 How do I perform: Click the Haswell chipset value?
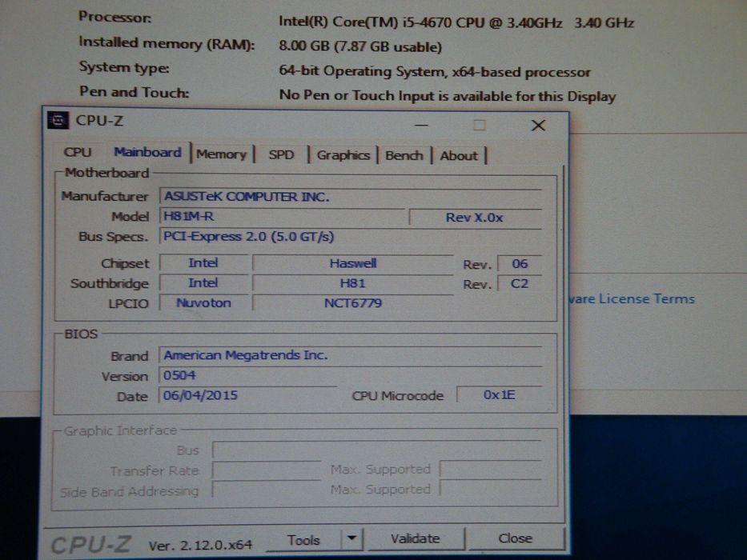(x=352, y=263)
